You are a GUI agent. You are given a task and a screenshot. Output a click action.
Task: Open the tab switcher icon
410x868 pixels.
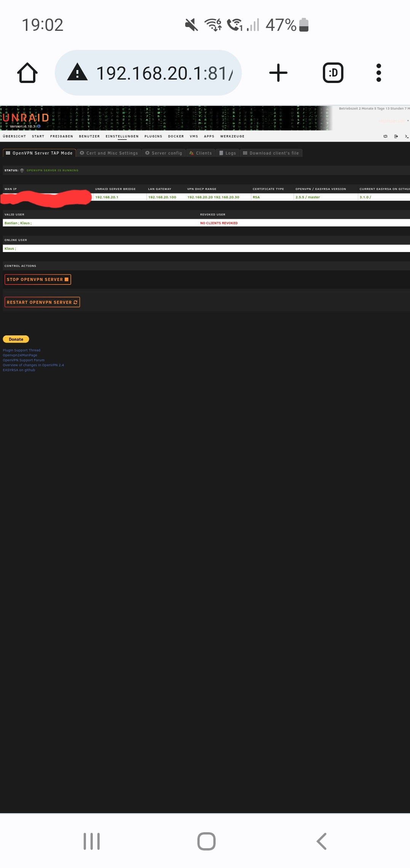coord(333,73)
